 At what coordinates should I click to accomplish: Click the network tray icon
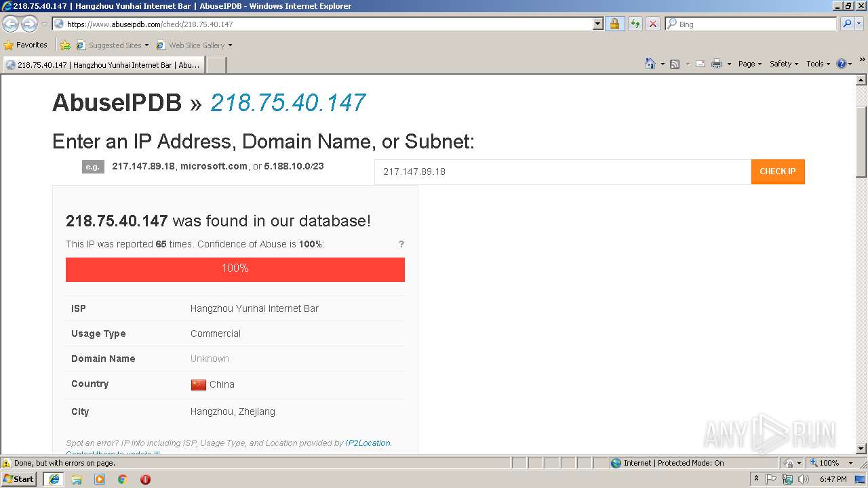tap(787, 479)
